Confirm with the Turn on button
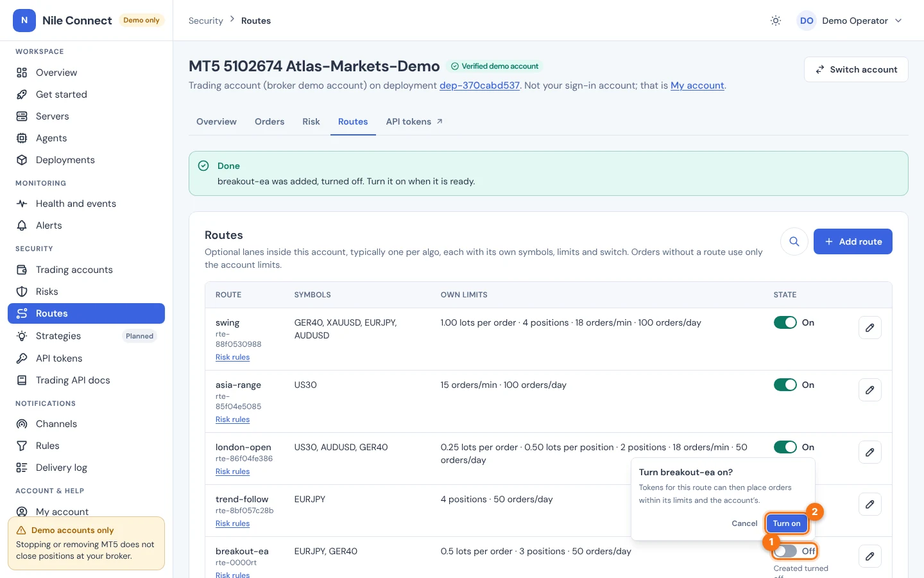This screenshot has width=924, height=578. point(787,523)
